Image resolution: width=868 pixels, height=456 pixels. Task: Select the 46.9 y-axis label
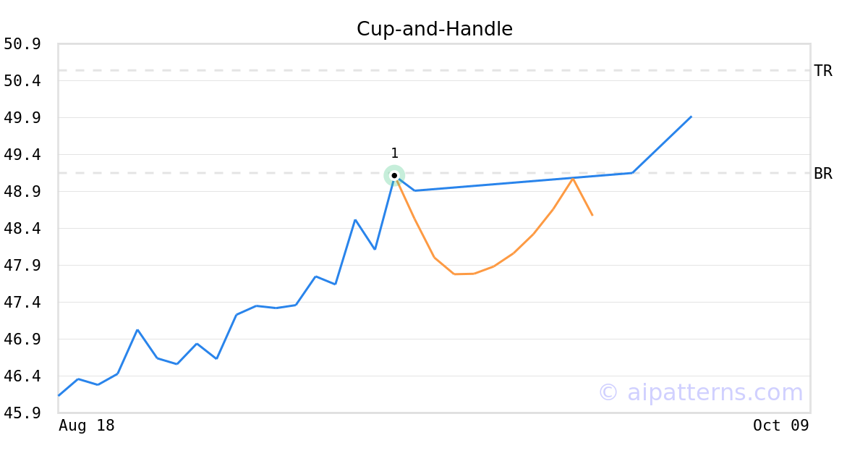coord(22,339)
